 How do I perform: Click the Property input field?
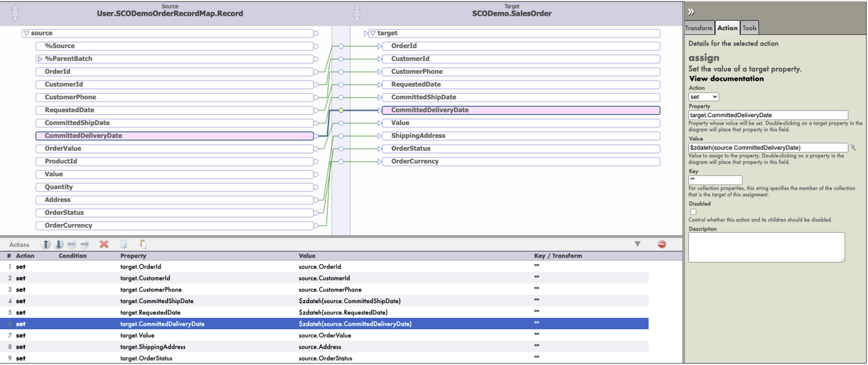tap(768, 115)
